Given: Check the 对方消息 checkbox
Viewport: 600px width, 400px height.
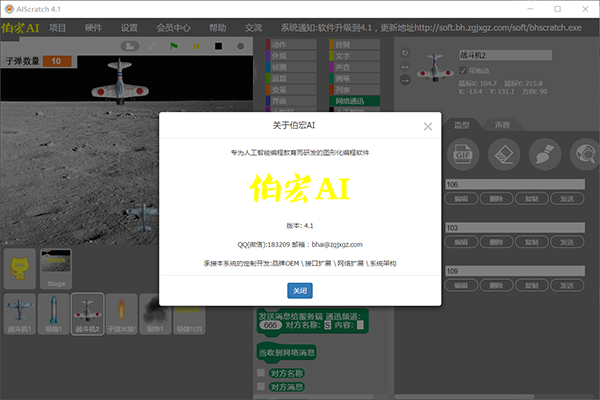Looking at the screenshot, I should click(x=262, y=386).
